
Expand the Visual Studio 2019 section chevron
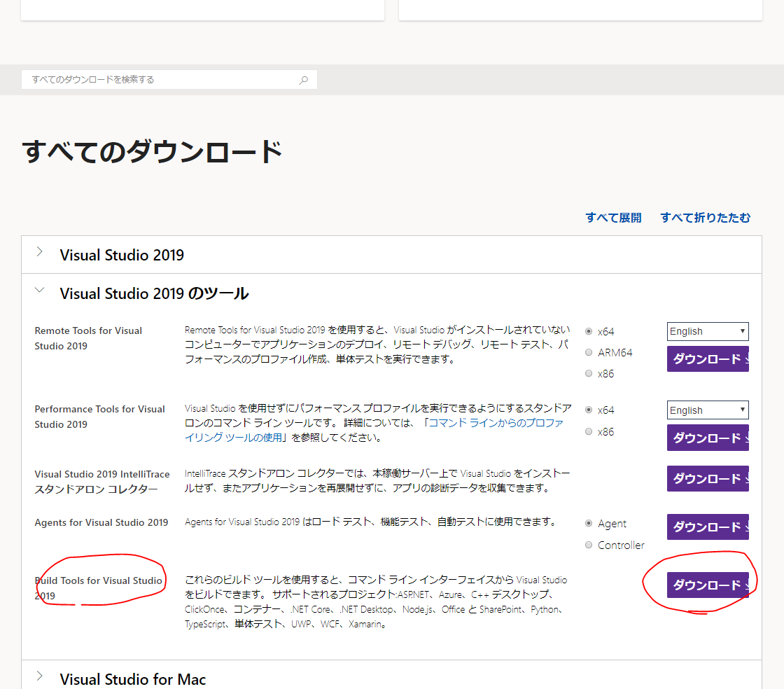39,251
